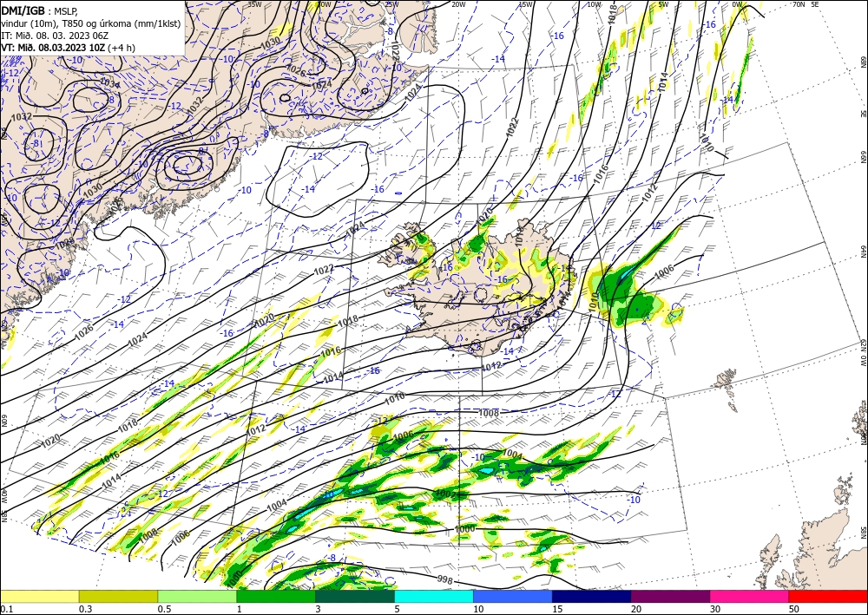Click the olive 0.3–0.5 mm legend color
The image size is (868, 615).
click(118, 596)
